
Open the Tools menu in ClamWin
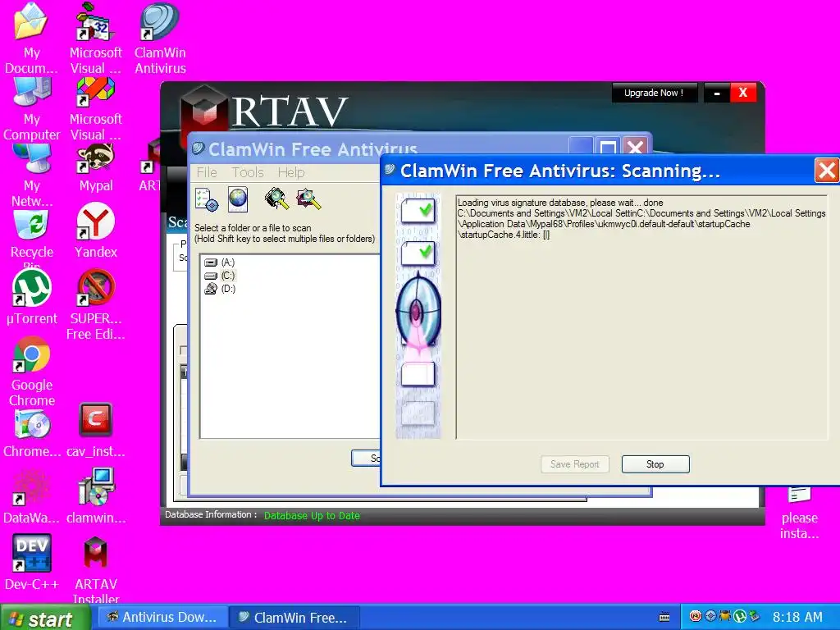(248, 172)
